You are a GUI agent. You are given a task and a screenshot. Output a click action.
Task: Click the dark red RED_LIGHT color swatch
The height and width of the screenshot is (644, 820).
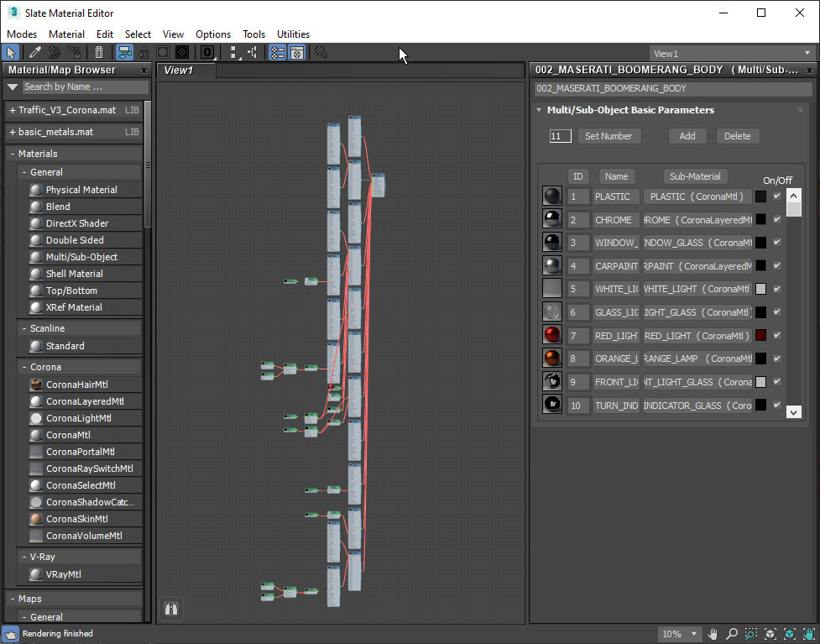point(761,335)
